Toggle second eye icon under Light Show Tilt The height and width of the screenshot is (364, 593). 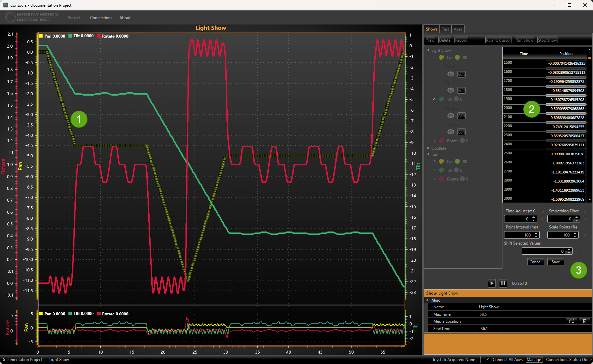pyautogui.click(x=451, y=132)
